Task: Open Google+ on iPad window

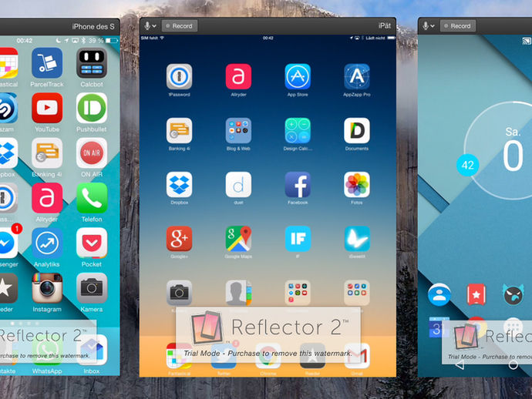Action: (x=179, y=239)
